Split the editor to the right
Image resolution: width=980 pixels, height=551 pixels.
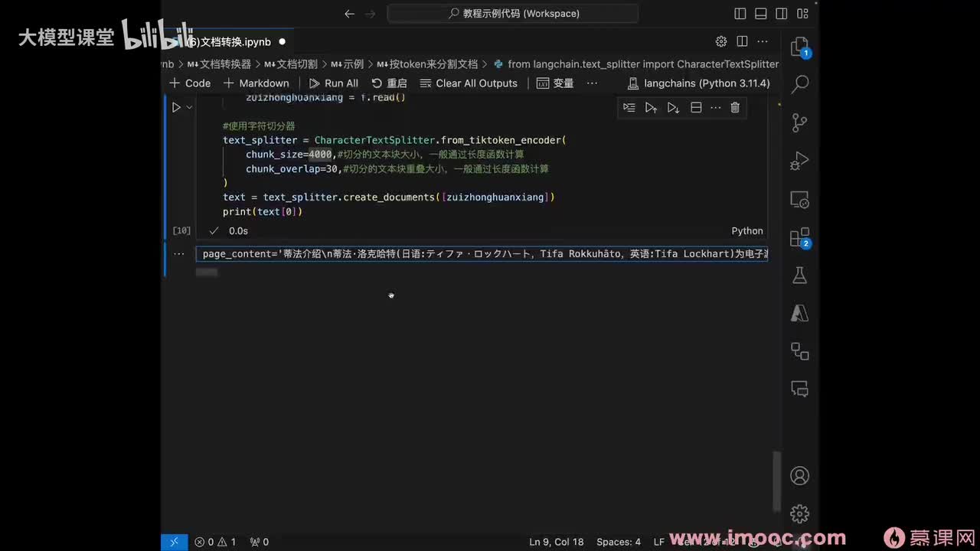coord(742,41)
